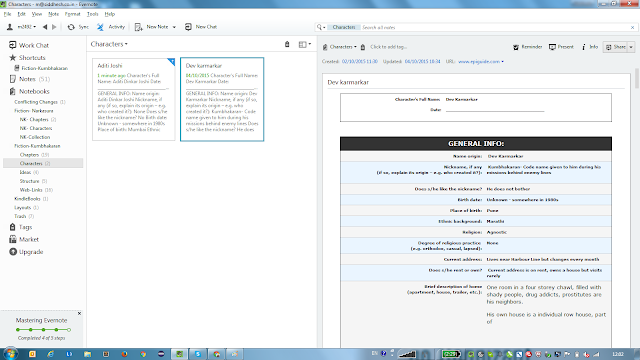The image size is (640, 360).
Task: Open New Note dropdown arrow
Action: pyautogui.click(x=174, y=27)
